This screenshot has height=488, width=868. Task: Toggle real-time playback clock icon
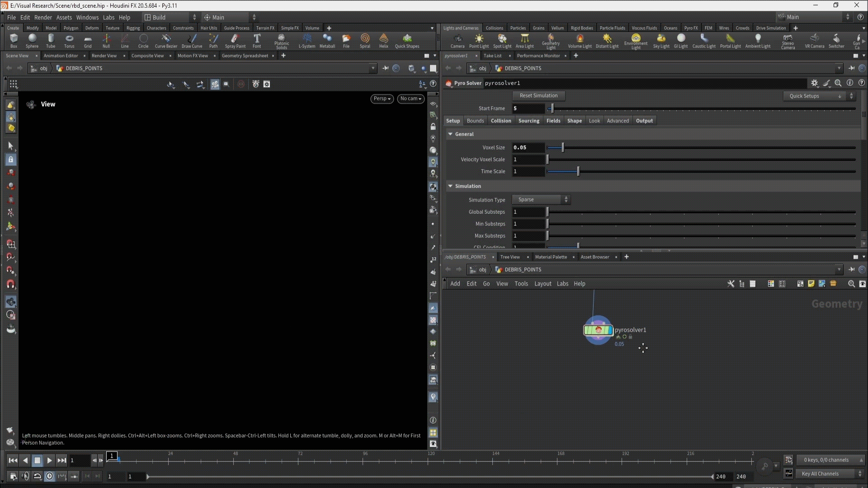(50, 476)
